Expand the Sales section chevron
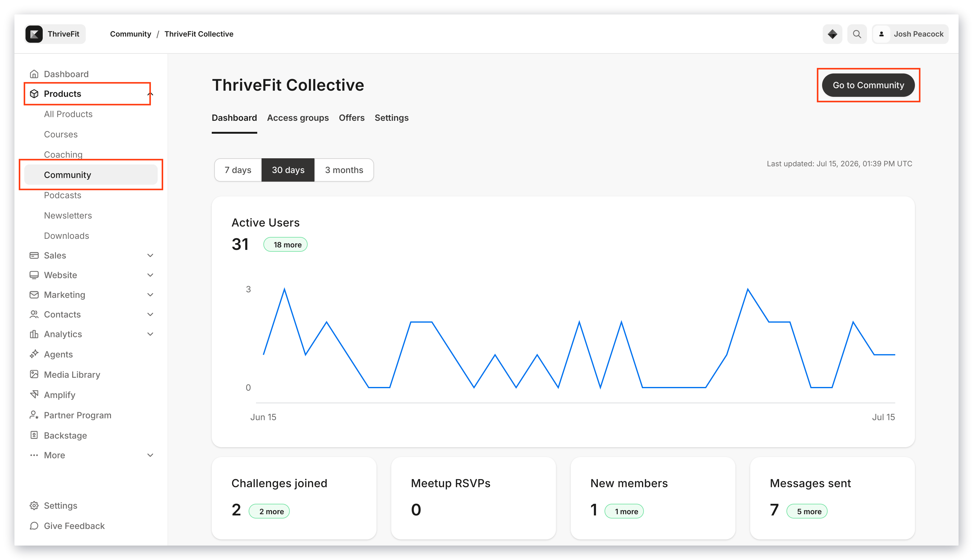 click(x=150, y=255)
